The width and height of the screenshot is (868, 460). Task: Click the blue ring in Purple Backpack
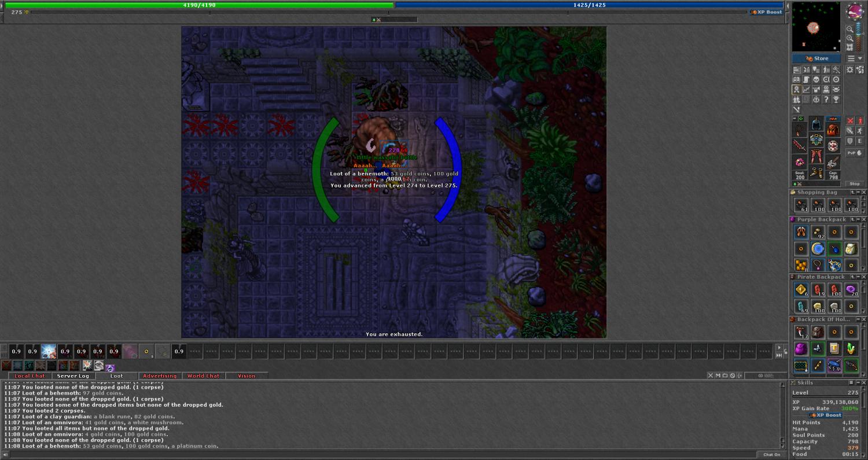(x=818, y=249)
